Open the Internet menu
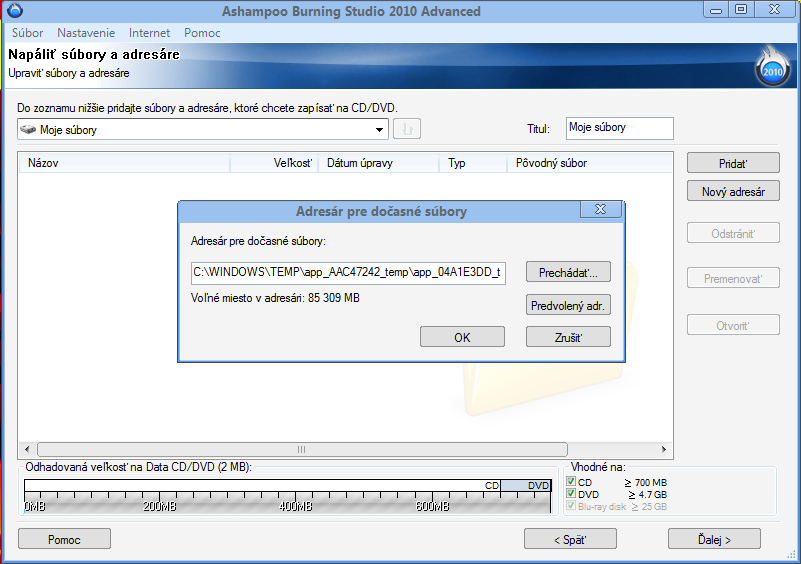The image size is (801, 564). pos(149,33)
